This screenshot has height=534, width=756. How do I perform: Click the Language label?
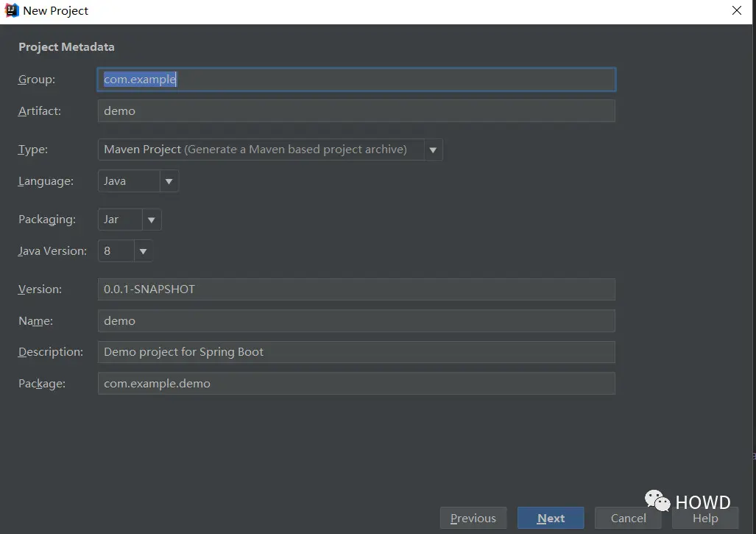pyautogui.click(x=46, y=181)
